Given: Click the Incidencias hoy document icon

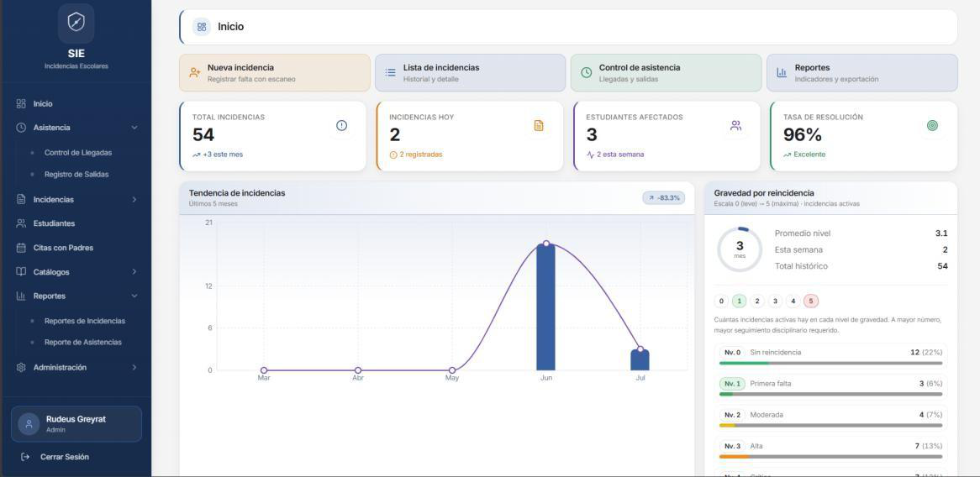Looking at the screenshot, I should click(x=539, y=125).
